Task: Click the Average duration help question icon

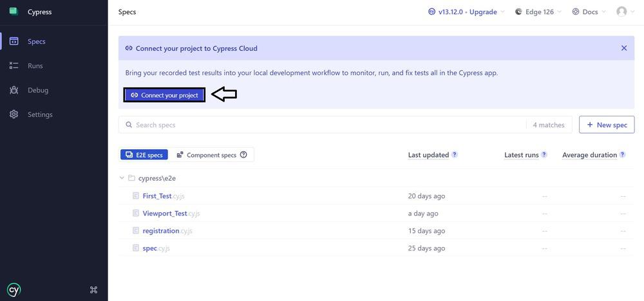Action: pyautogui.click(x=622, y=154)
